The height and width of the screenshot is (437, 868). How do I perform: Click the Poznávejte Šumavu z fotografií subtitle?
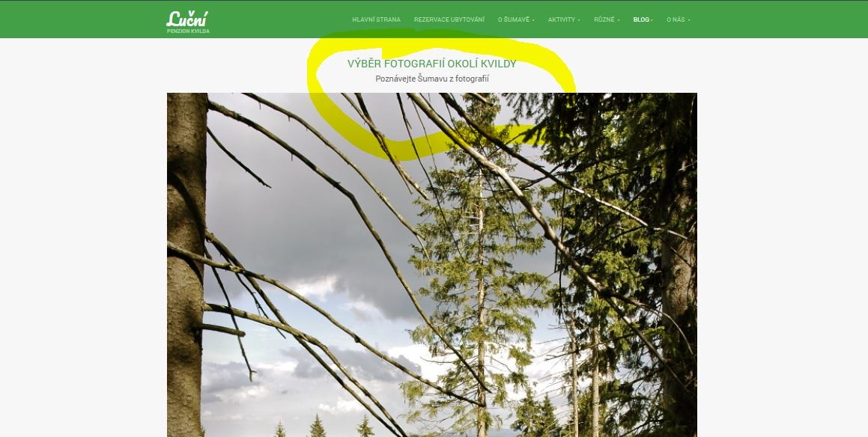[432, 79]
